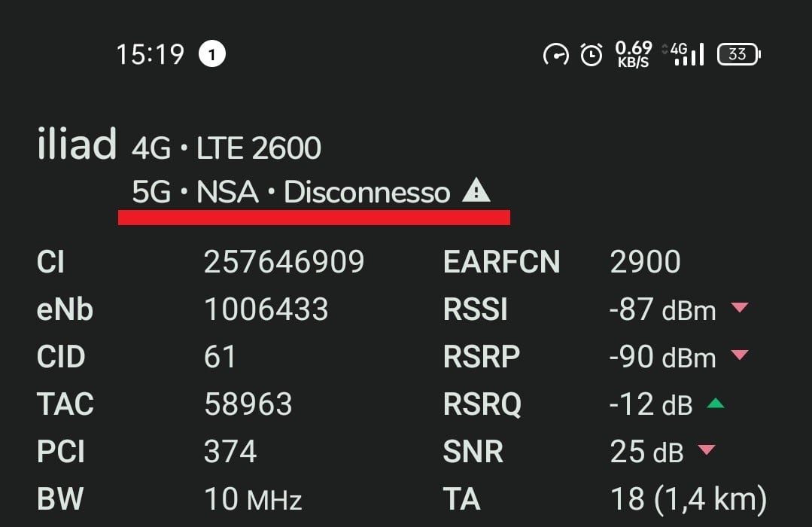
Task: Tap the EARFCN value 2900
Action: point(645,262)
